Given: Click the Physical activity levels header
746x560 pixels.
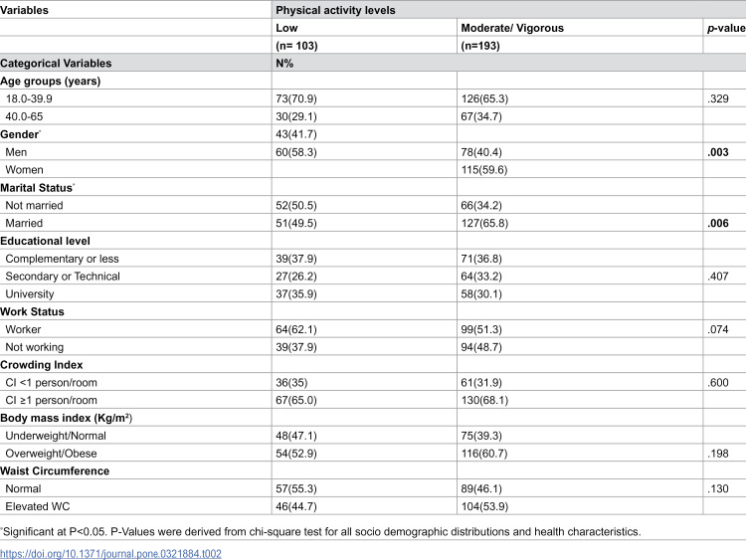Looking at the screenshot, I should click(x=335, y=10).
